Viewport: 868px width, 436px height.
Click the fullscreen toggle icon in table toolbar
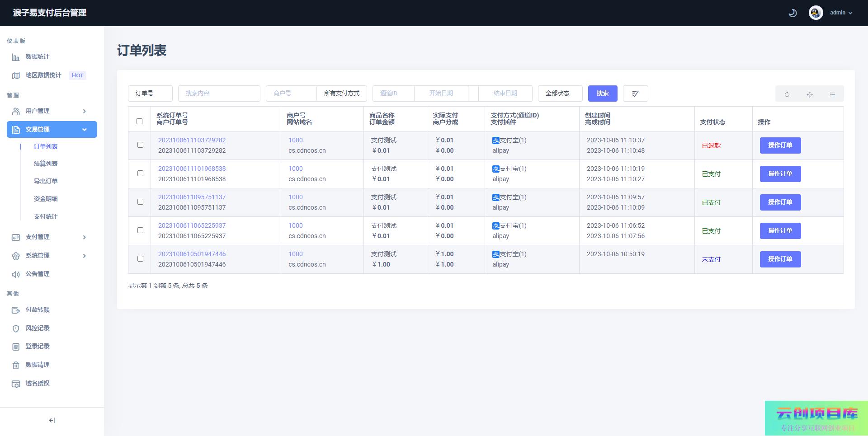tap(809, 94)
